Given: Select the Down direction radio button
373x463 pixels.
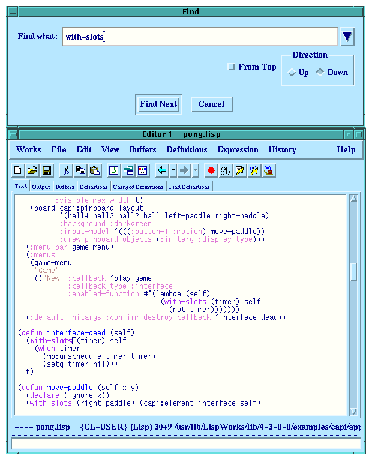Looking at the screenshot, I should coord(320,72).
